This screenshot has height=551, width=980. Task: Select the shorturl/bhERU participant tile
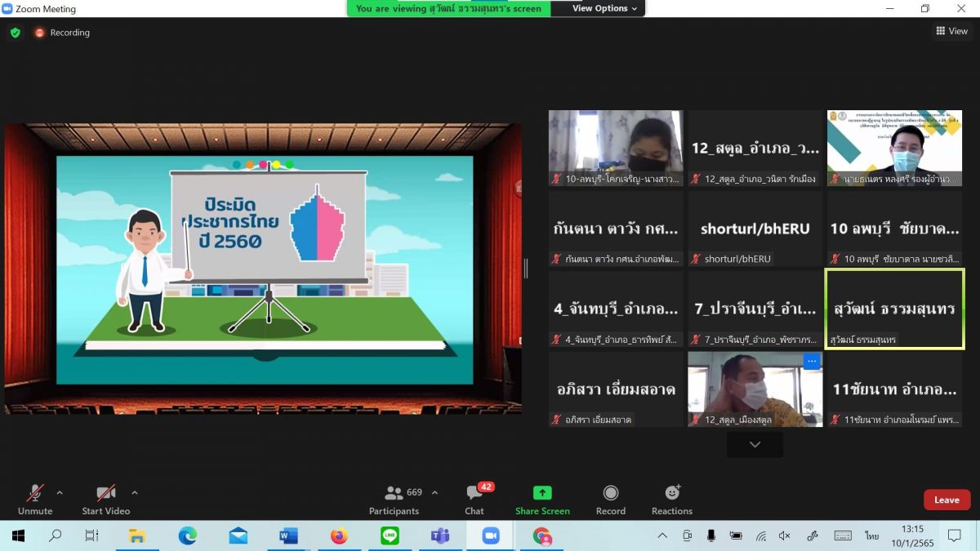(x=755, y=229)
